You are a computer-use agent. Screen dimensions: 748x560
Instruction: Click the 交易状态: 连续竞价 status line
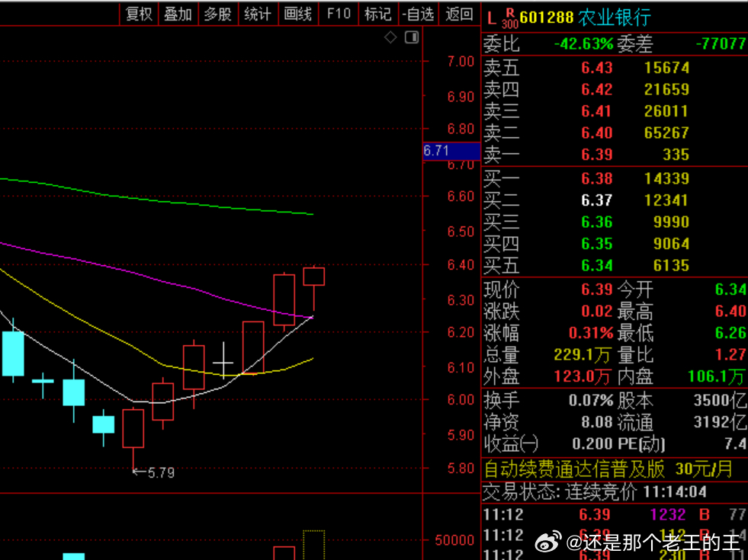click(595, 492)
